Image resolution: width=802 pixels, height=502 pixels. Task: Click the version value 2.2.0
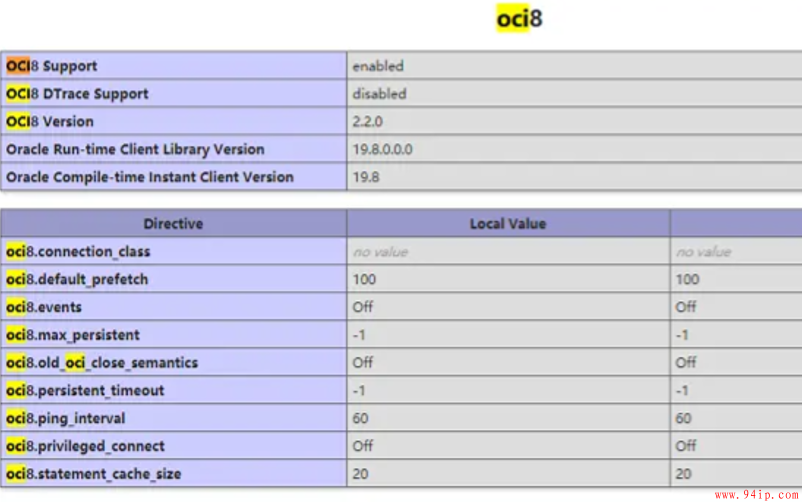click(367, 121)
